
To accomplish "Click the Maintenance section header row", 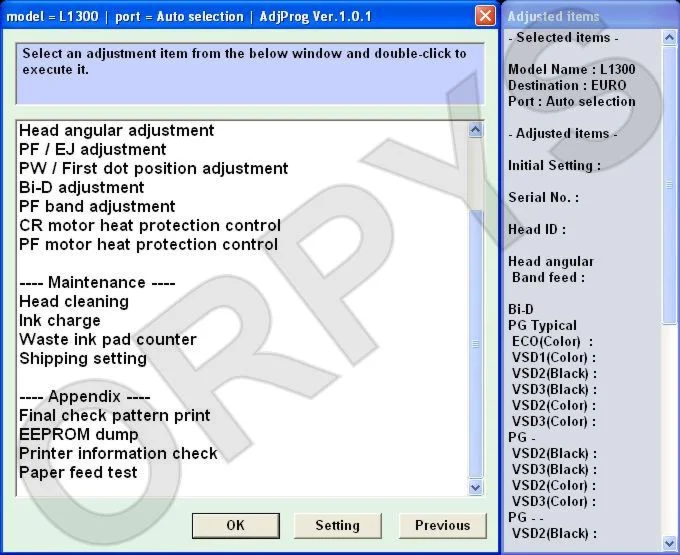I will click(97, 282).
